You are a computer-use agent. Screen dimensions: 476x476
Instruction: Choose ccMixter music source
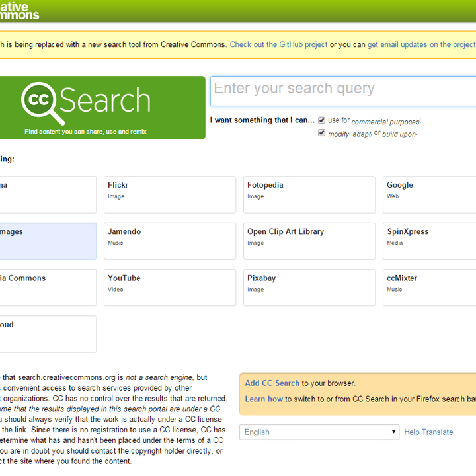tap(429, 288)
